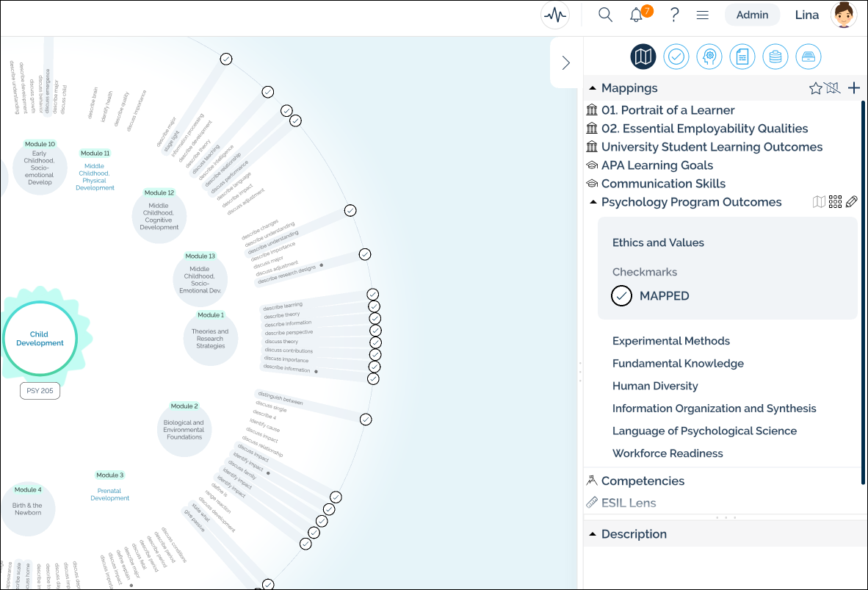Open the activity pulse monitor icon

554,15
